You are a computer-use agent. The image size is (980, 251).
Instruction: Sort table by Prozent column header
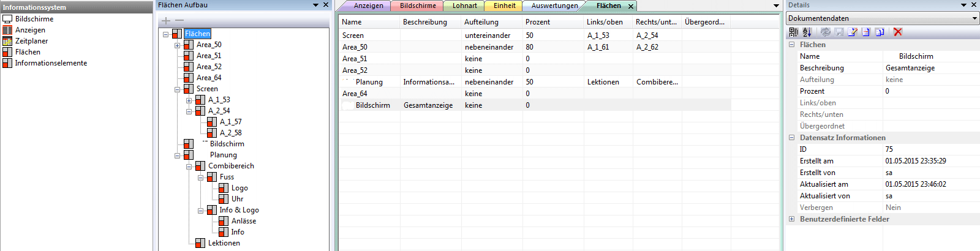pos(538,22)
